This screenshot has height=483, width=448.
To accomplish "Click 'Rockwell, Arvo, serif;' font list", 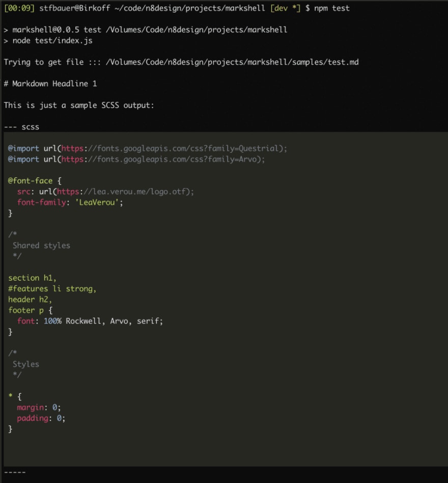I will 114,321.
